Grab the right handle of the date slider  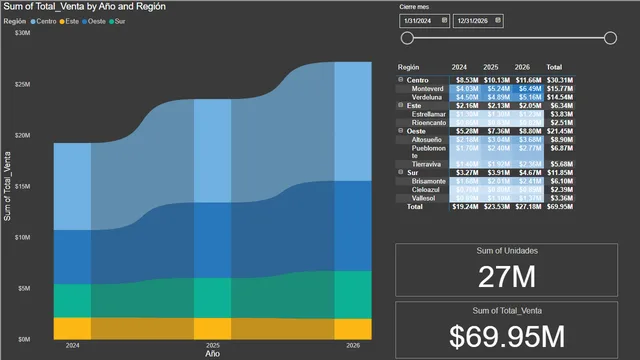click(610, 38)
